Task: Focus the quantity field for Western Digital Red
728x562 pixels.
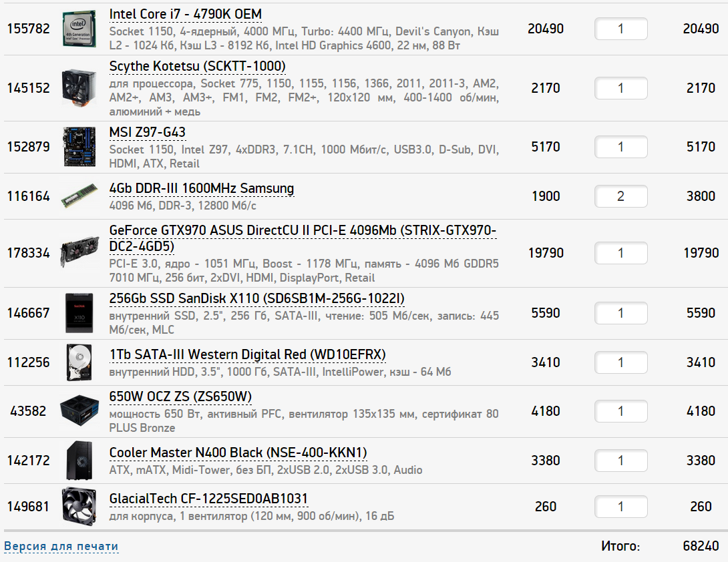Action: 620,362
